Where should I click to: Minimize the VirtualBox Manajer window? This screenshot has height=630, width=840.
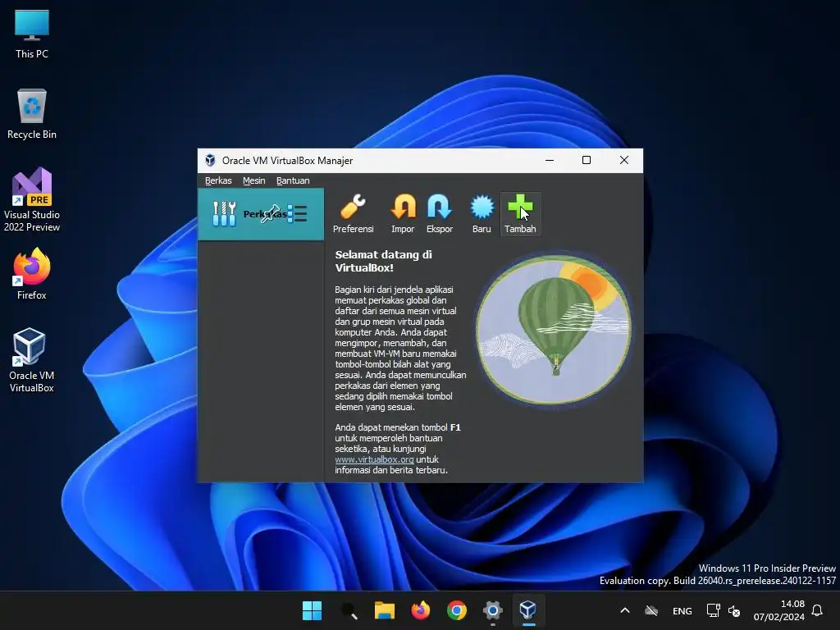[x=549, y=160]
